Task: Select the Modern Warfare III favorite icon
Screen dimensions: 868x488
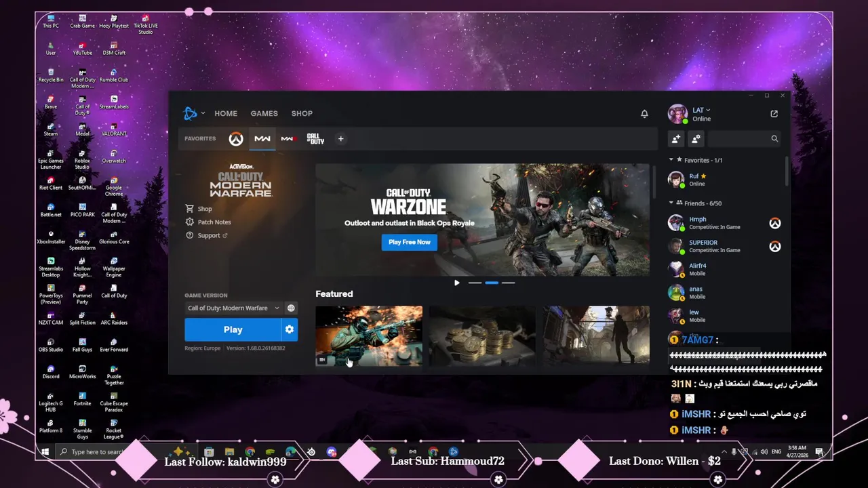Action: coord(288,139)
